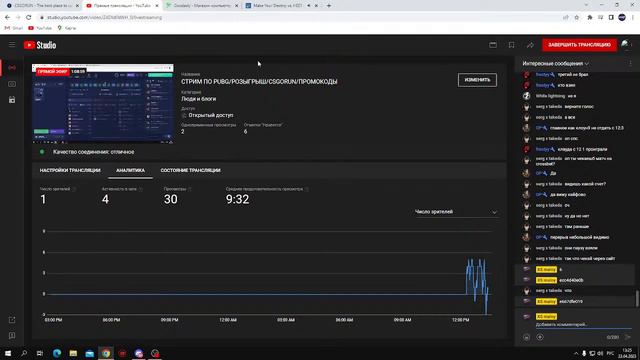Reload the page with the browser refresh icon
This screenshot has width=640, height=360.
(x=29, y=18)
